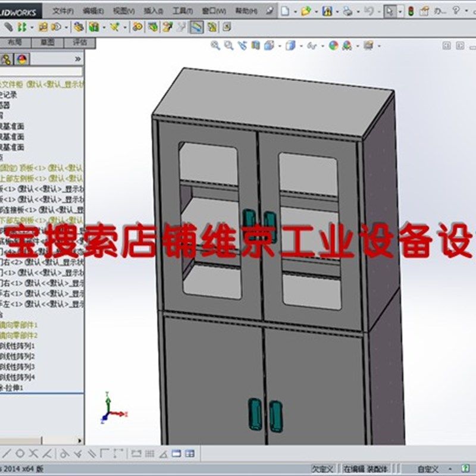
Task: Click the FeatureManager expand arrows (>>) button
Action: [x=77, y=58]
